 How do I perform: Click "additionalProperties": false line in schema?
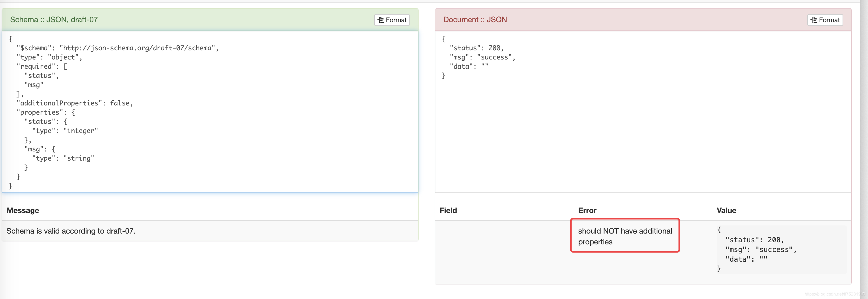(x=75, y=103)
